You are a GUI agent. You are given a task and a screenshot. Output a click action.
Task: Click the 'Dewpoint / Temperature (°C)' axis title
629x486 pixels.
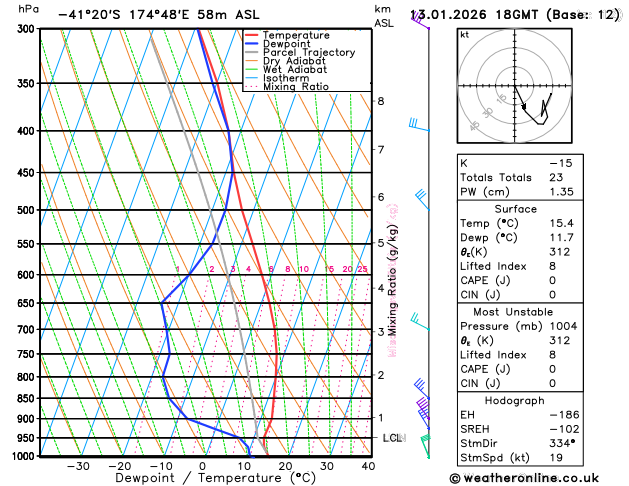215,478
